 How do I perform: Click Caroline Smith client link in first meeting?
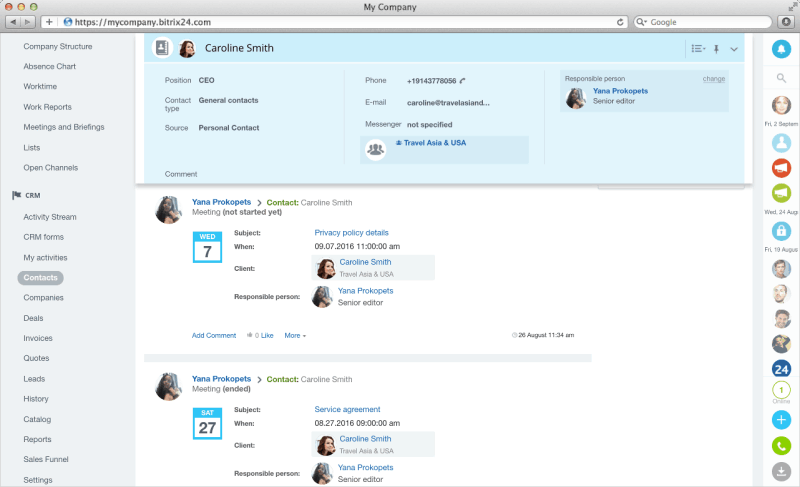[365, 262]
